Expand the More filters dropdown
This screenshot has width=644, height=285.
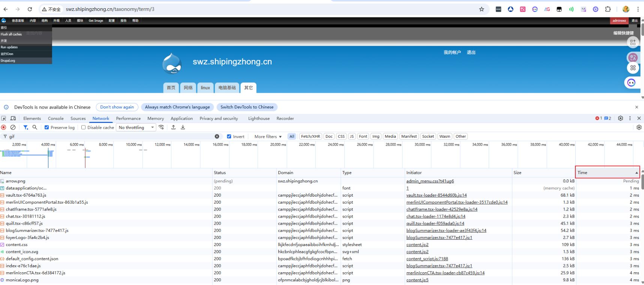pyautogui.click(x=268, y=137)
